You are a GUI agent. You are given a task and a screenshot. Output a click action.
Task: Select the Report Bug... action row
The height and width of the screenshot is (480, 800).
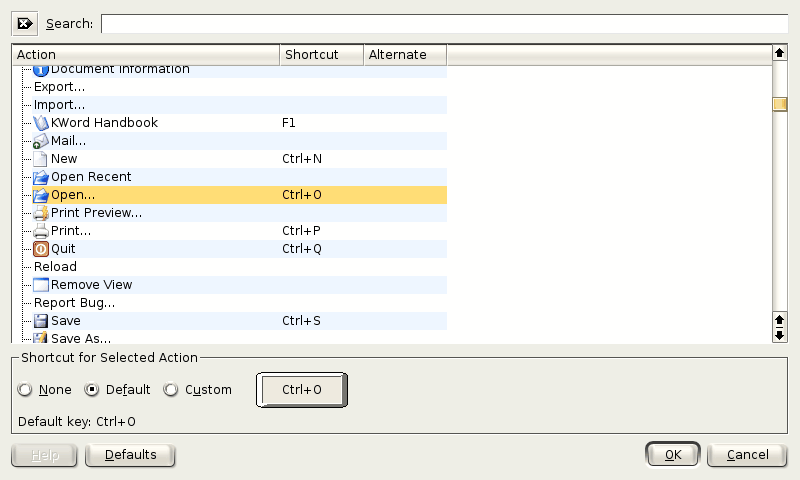(x=74, y=303)
